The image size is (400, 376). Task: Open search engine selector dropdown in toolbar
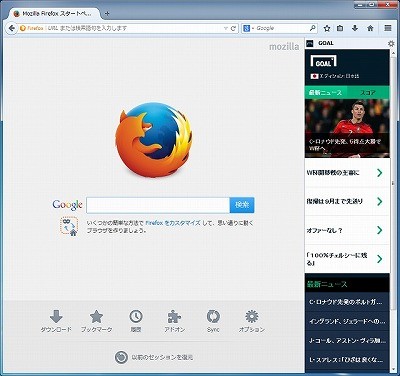(249, 28)
